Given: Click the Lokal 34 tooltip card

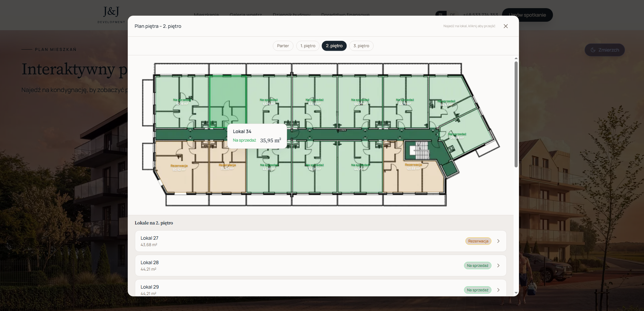Looking at the screenshot, I should tap(257, 136).
